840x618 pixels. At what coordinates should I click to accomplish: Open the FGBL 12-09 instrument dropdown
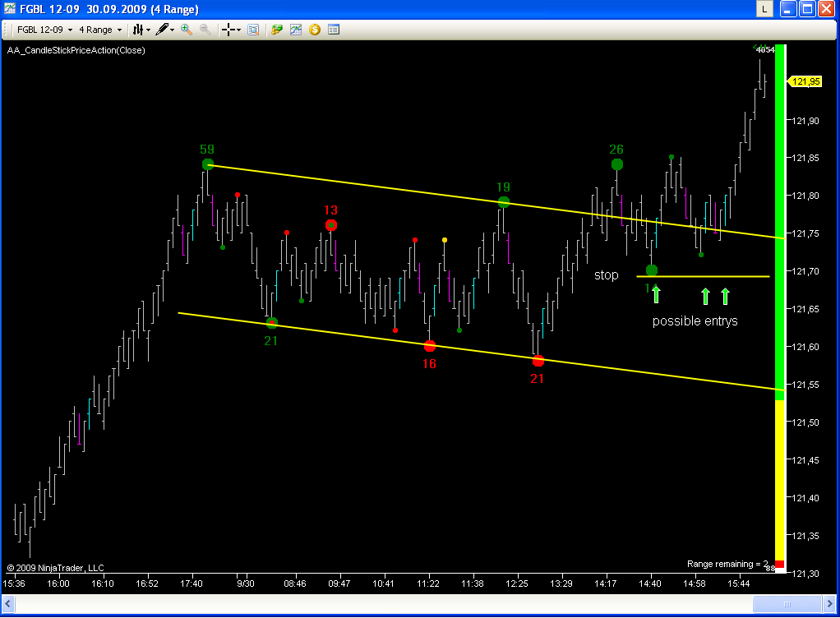tap(44, 30)
